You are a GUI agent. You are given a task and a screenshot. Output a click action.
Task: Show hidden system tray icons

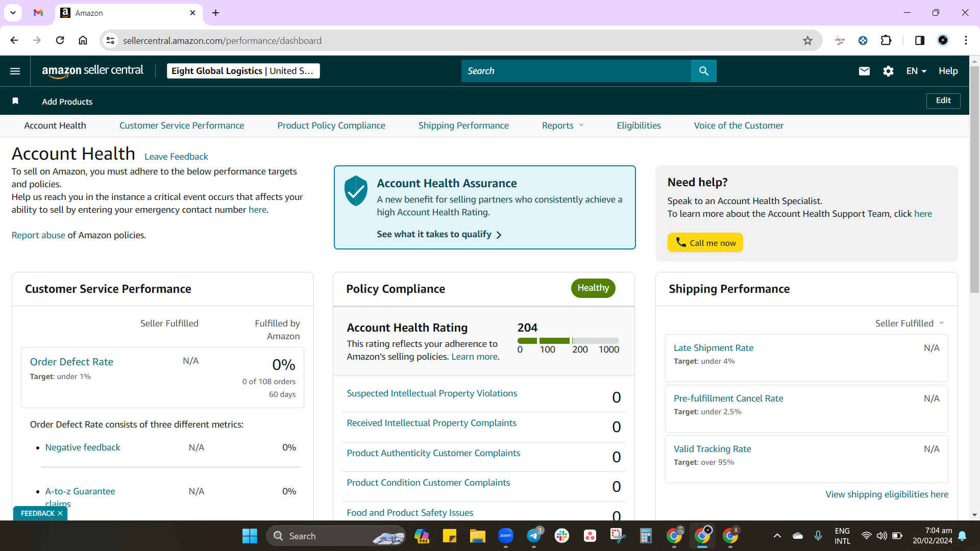[777, 536]
